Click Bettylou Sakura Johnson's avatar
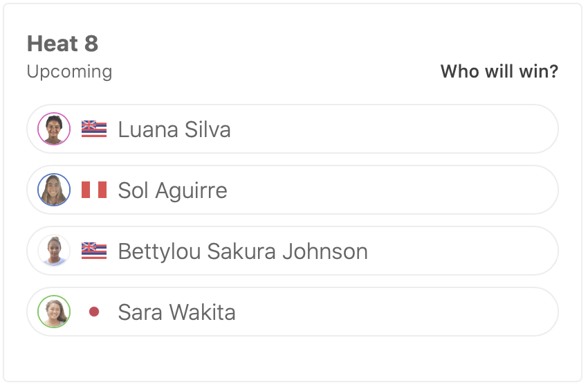The height and width of the screenshot is (385, 588). (54, 251)
